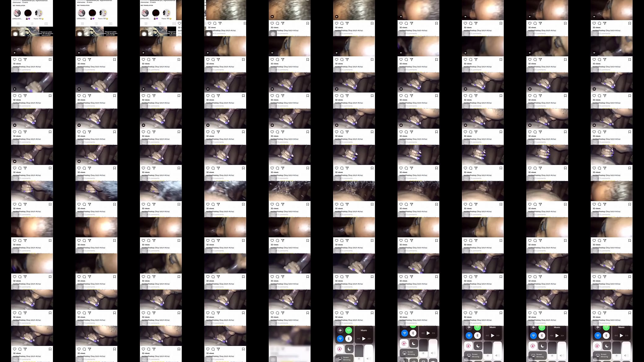Open the Fuccc 701 story highlight
The height and width of the screenshot is (362, 644).
coord(38,13)
